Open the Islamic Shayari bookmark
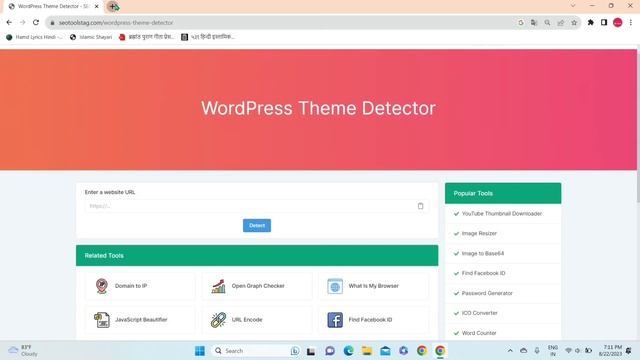 (x=91, y=37)
